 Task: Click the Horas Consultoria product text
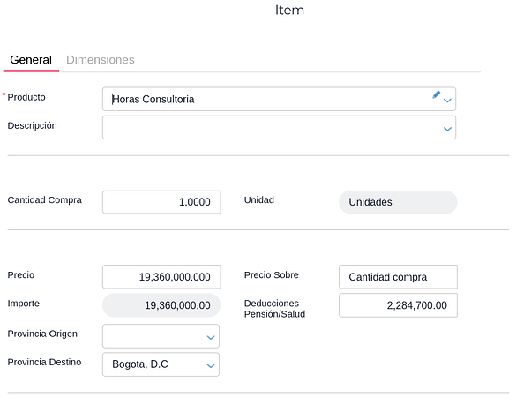pos(153,100)
